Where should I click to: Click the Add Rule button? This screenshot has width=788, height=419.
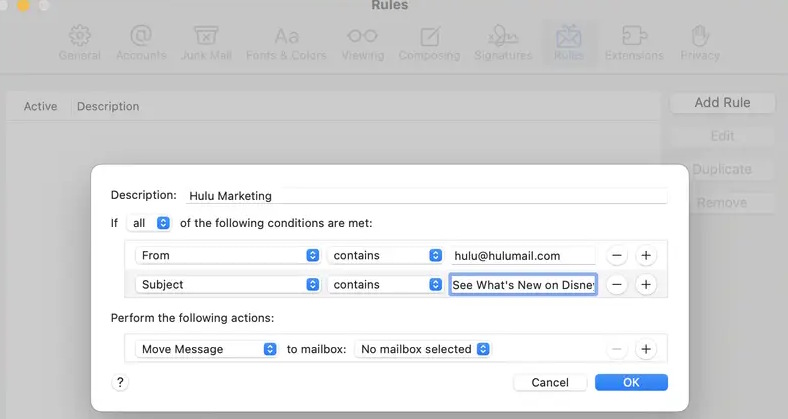point(722,102)
